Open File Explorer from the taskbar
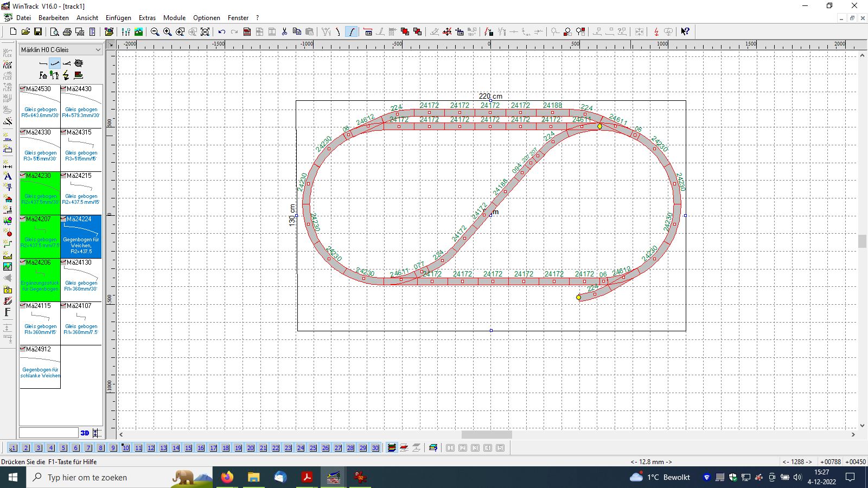This screenshot has height=488, width=868. [x=253, y=477]
